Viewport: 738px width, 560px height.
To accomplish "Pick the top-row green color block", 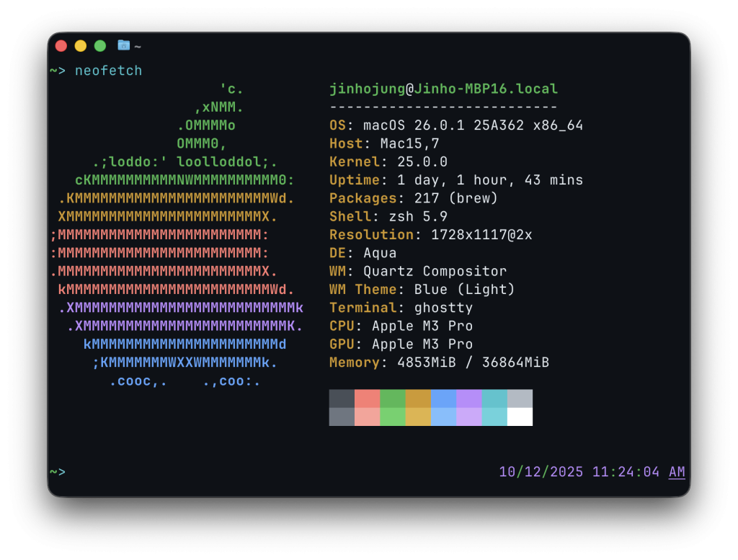I will tap(392, 399).
